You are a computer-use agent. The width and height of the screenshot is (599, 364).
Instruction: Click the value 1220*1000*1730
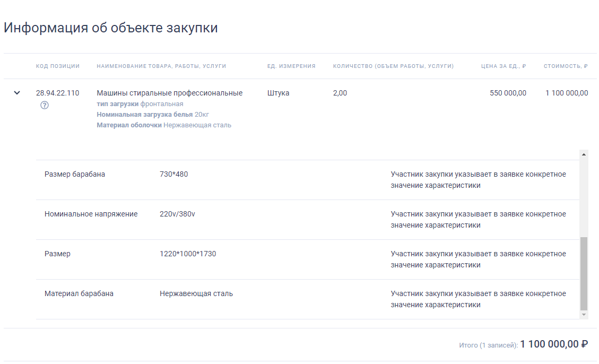[x=188, y=254]
